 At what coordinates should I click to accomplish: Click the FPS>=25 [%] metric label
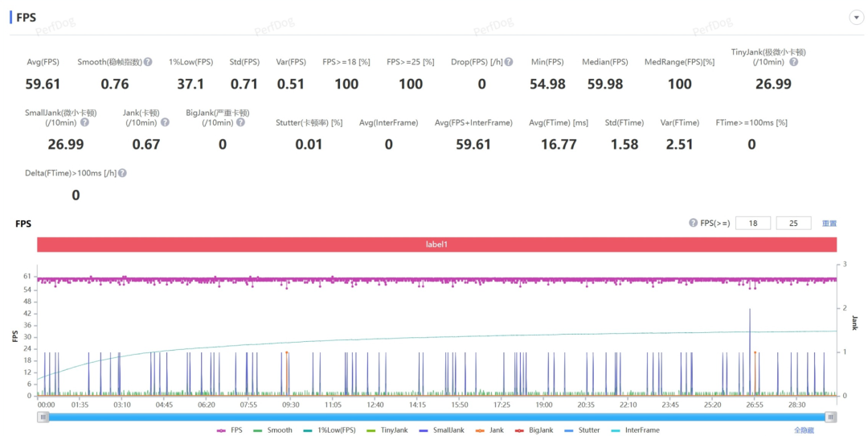pyautogui.click(x=410, y=62)
